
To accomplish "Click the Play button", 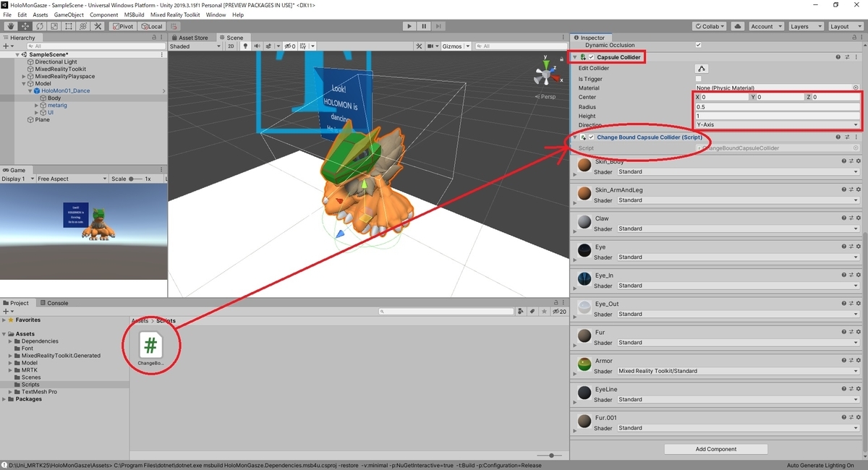I will pos(409,26).
